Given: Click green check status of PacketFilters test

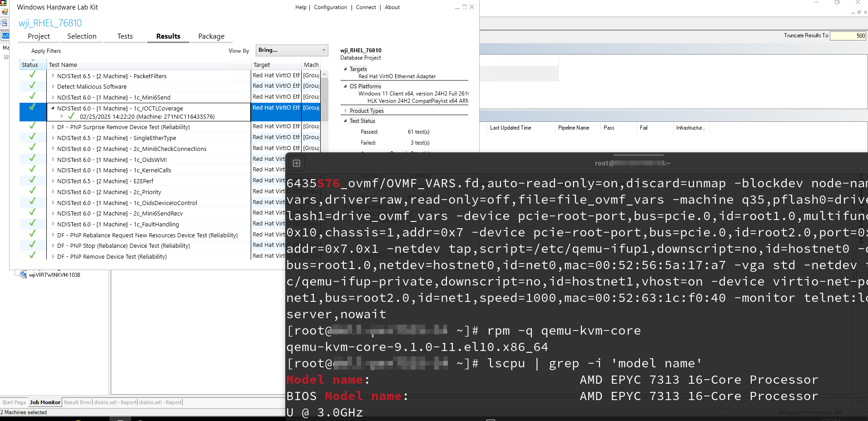Looking at the screenshot, I should [32, 75].
